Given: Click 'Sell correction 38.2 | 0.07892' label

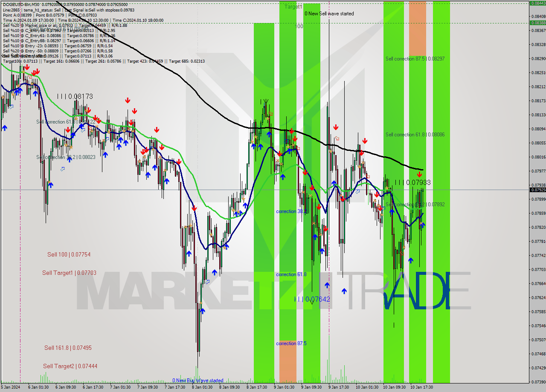Looking at the screenshot, I should tap(415, 205).
